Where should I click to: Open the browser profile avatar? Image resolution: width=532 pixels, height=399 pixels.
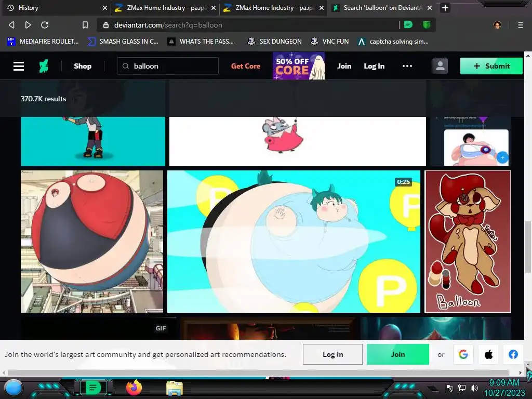pyautogui.click(x=497, y=25)
